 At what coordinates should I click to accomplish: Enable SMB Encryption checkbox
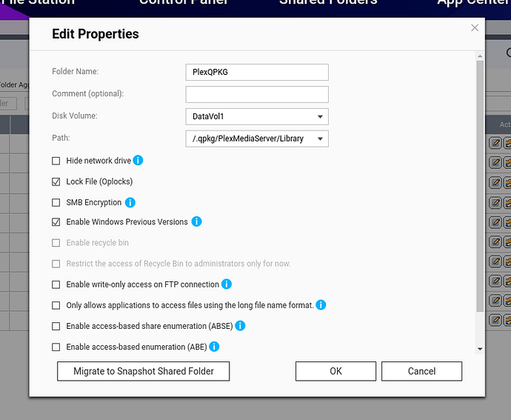pos(56,202)
